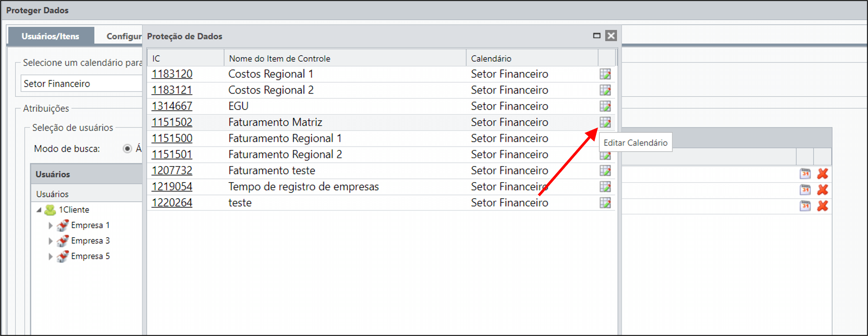
Task: Switch to the Usuários/Itens tab
Action: coord(51,36)
